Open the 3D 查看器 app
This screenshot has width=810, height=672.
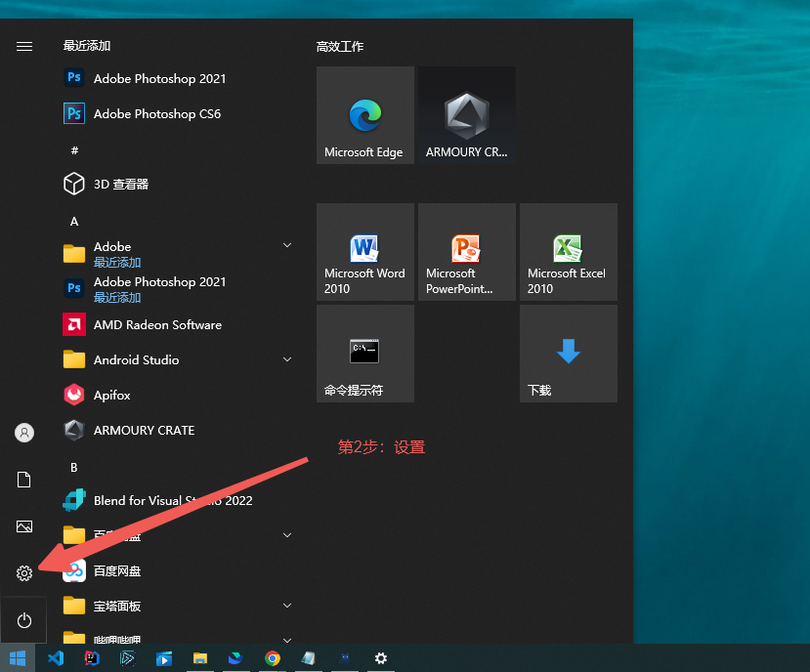[177, 184]
